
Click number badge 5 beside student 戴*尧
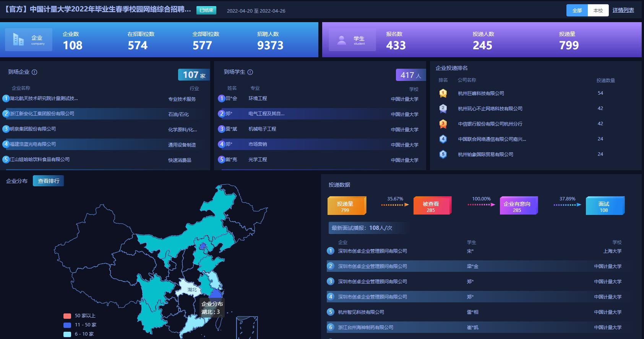click(221, 160)
